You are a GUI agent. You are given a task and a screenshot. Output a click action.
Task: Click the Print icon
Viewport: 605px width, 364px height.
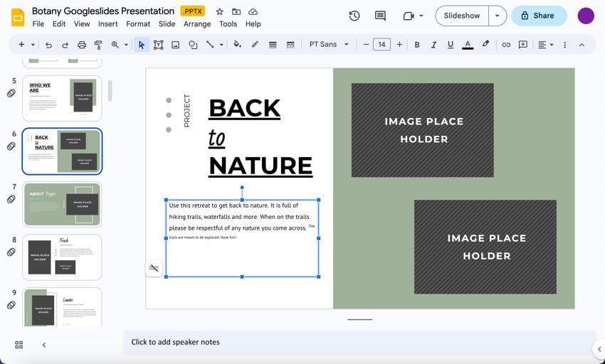(x=82, y=45)
